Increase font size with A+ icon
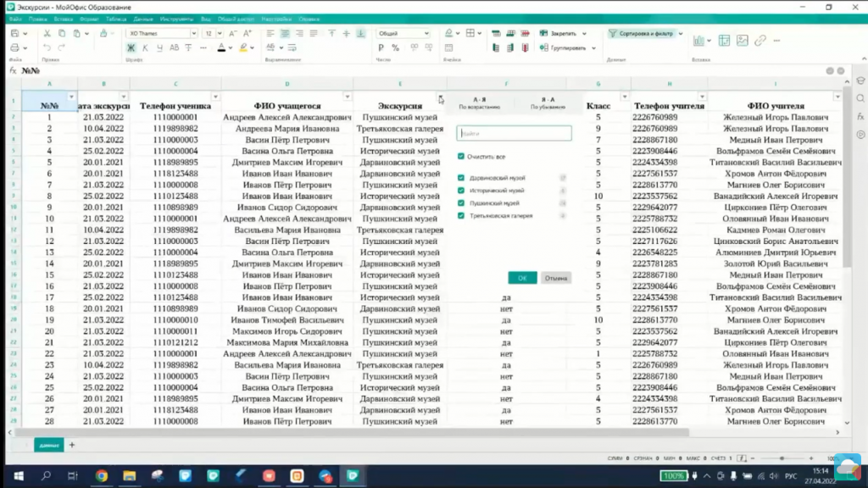This screenshot has width=868, height=488. pyautogui.click(x=248, y=33)
